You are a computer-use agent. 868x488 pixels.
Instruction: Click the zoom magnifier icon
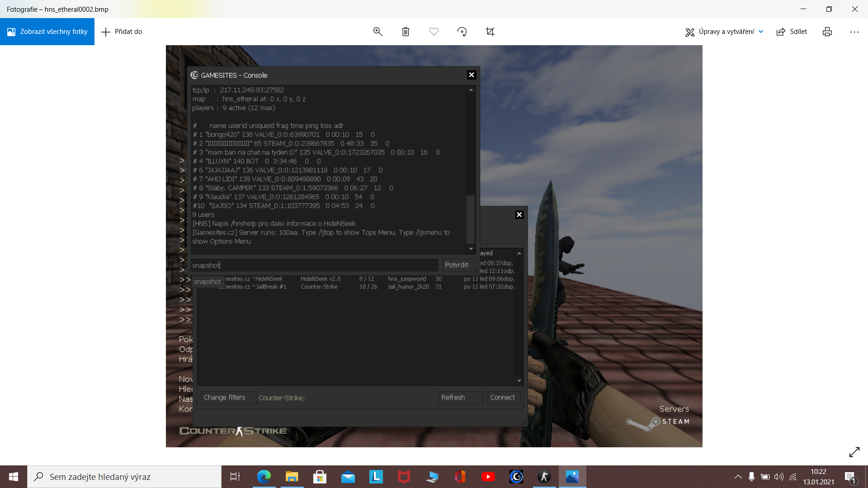[377, 32]
